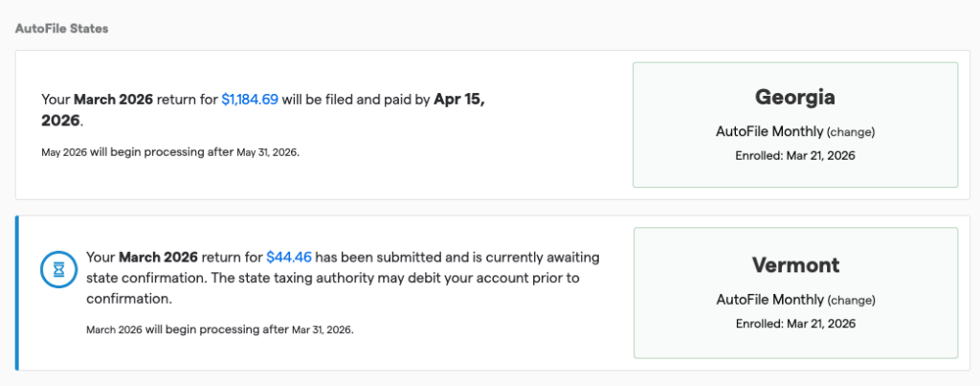Click Vermont's Enrolled: Mar 21, 2026 text
This screenshot has height=386, width=980.
[x=795, y=324]
